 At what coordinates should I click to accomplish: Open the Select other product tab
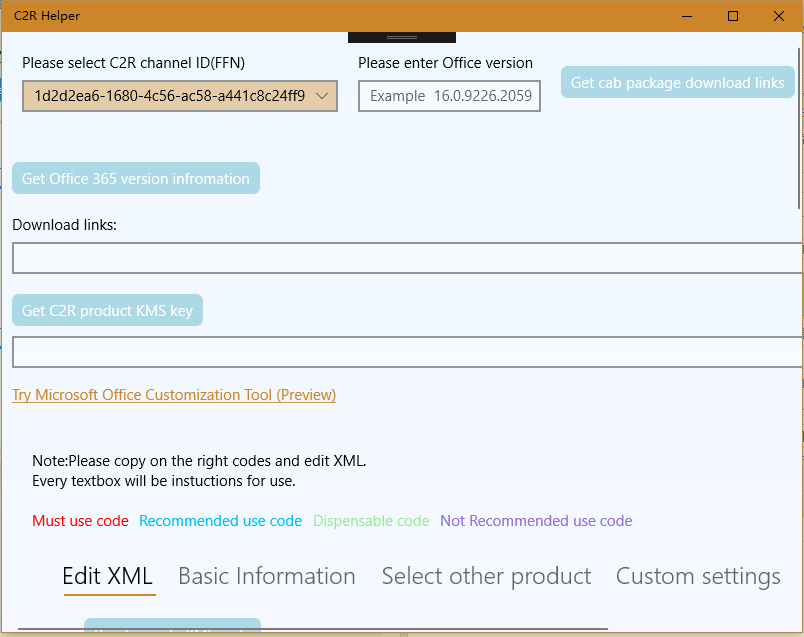coord(486,576)
